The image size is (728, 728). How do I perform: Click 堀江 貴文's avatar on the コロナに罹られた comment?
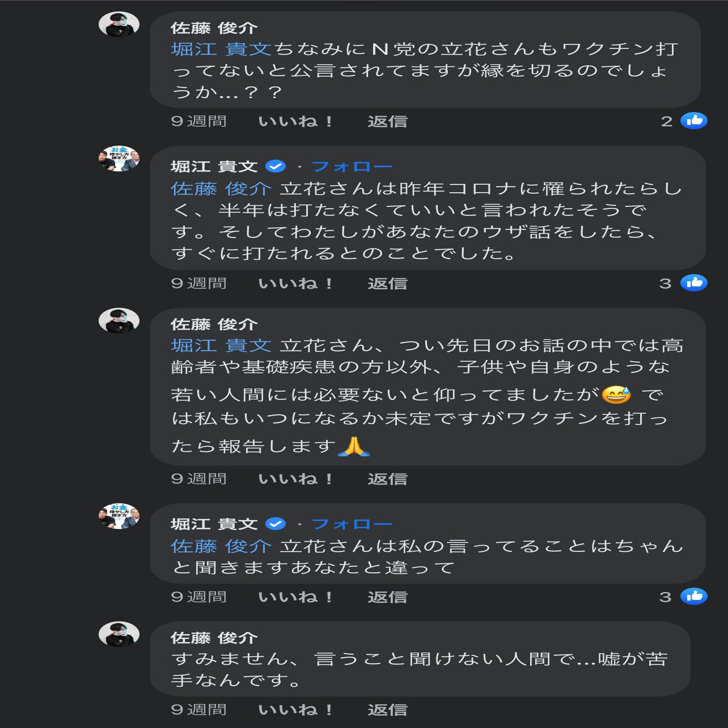coord(119,159)
